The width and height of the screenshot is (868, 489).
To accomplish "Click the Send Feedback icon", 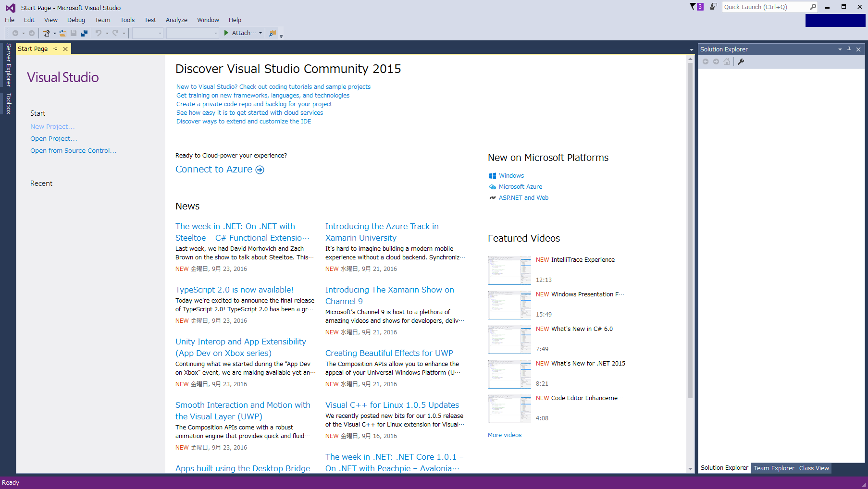I will click(714, 7).
